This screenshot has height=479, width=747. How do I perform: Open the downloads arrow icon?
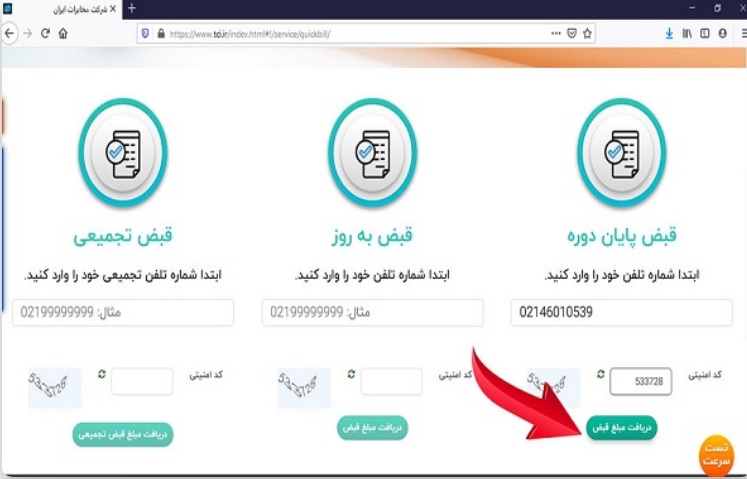(x=669, y=33)
